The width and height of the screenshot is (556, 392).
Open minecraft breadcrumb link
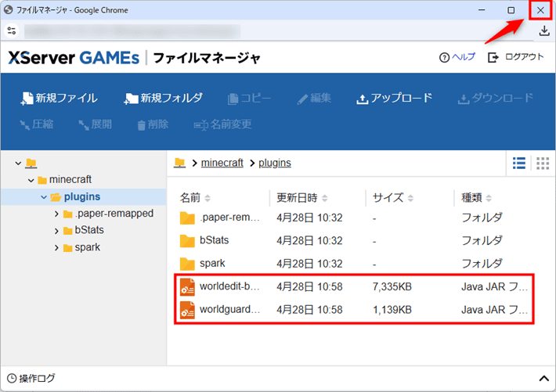tap(222, 163)
